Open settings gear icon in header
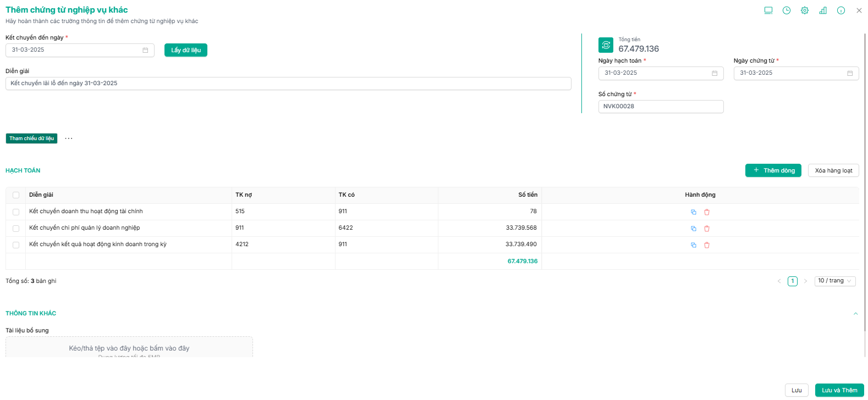 click(x=805, y=10)
